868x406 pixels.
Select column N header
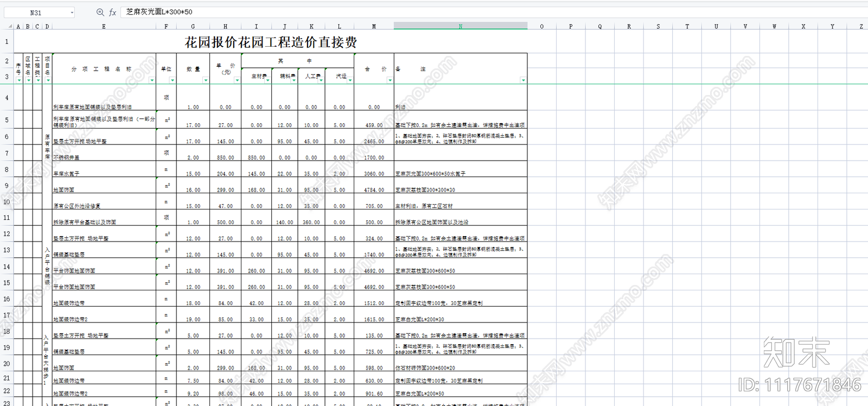click(461, 26)
